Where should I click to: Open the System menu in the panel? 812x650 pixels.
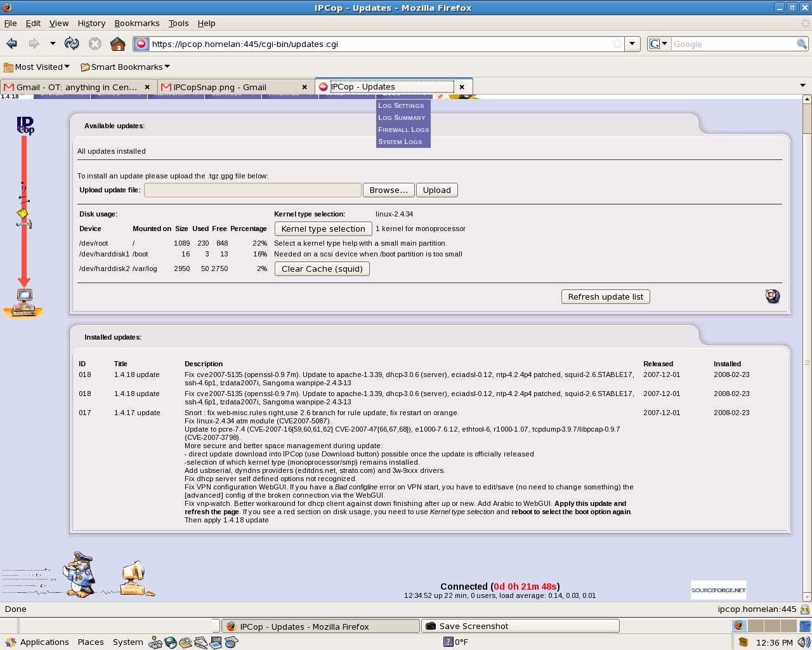tap(128, 642)
